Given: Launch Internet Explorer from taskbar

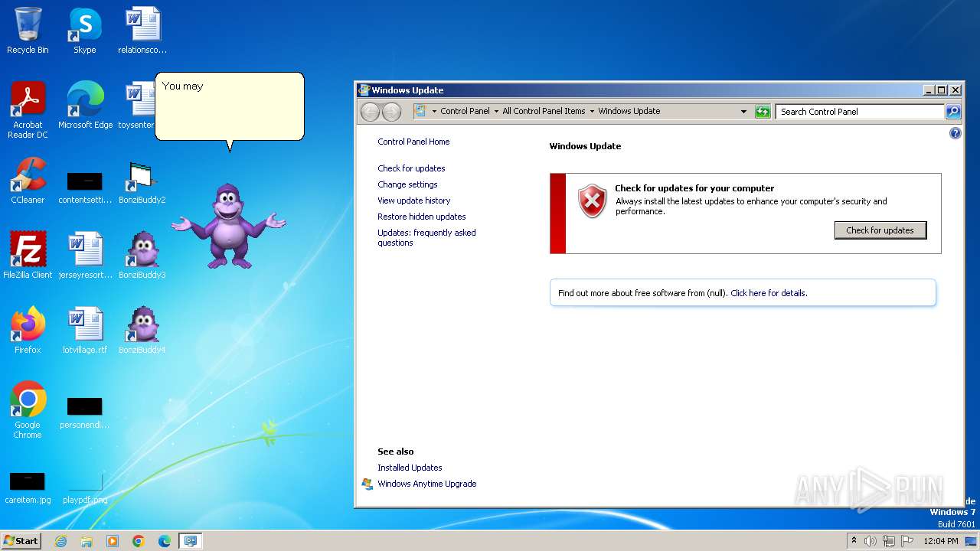Looking at the screenshot, I should [60, 541].
